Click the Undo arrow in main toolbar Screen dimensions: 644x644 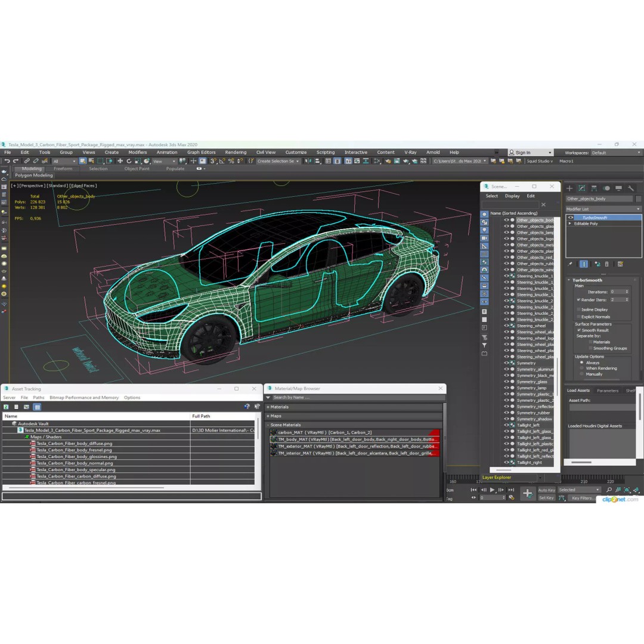(x=7, y=161)
